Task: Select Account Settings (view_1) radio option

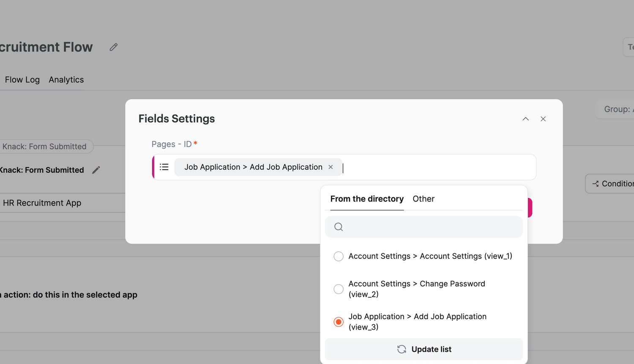Action: 339,256
